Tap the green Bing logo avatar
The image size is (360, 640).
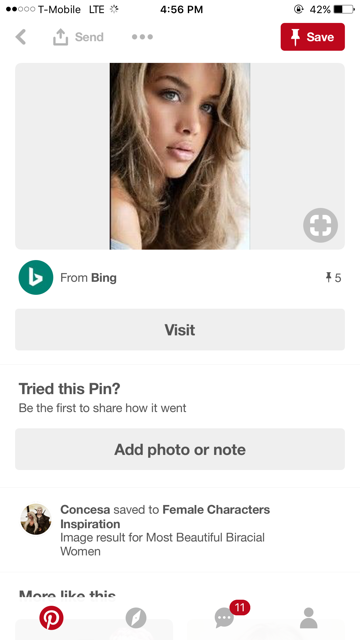(36, 278)
